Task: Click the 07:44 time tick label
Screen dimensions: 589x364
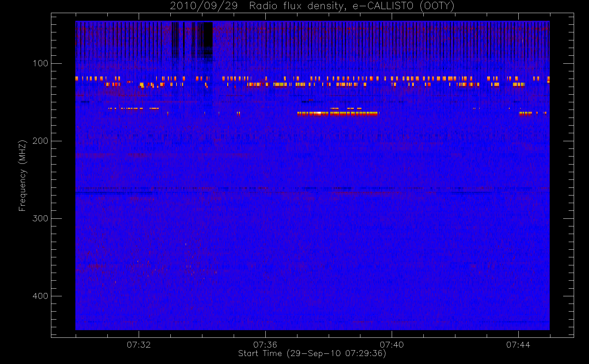Action: [518, 345]
